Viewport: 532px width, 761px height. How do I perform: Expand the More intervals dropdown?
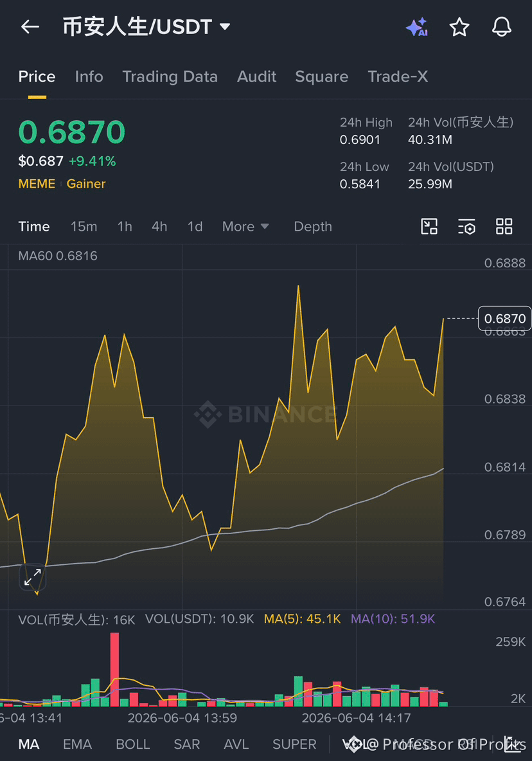tap(245, 227)
